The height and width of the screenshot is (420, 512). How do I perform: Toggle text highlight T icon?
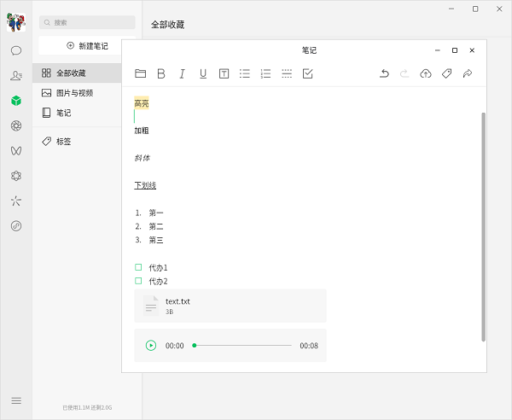pos(224,73)
